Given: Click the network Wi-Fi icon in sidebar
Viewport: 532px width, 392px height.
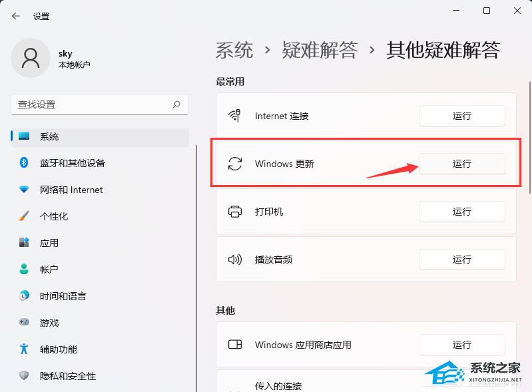Looking at the screenshot, I should click(24, 189).
